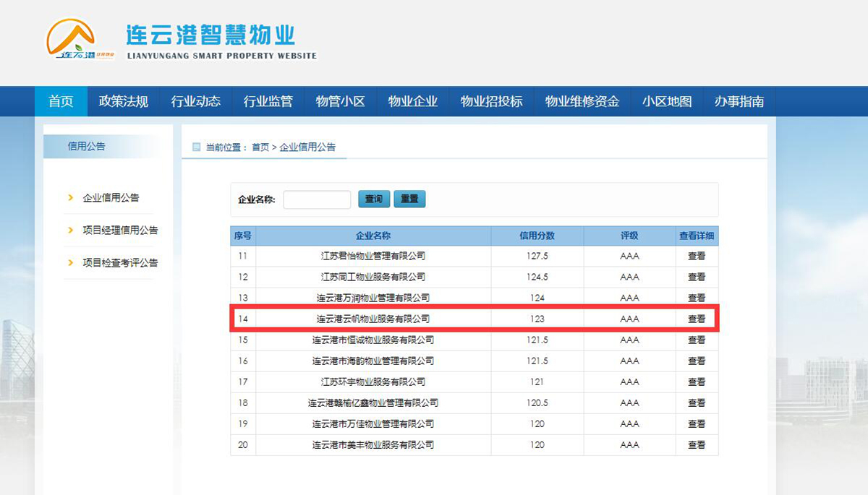Screen dimensions: 868x495
Task: Click the 首页 link in the breadcrumb
Action: 260,147
